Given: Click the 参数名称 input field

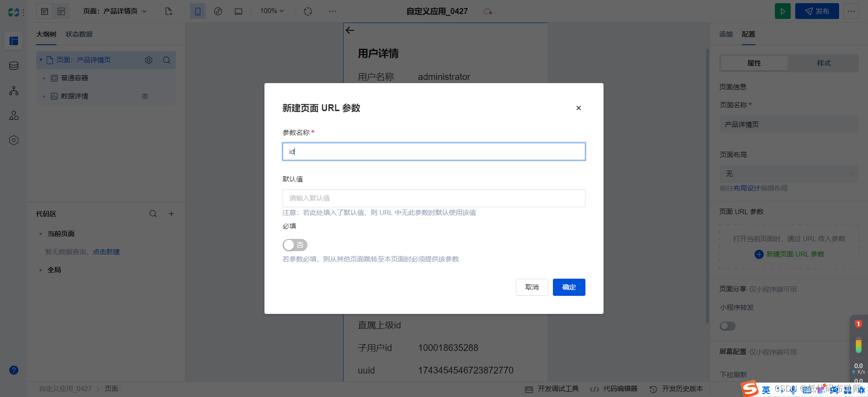Looking at the screenshot, I should [434, 152].
